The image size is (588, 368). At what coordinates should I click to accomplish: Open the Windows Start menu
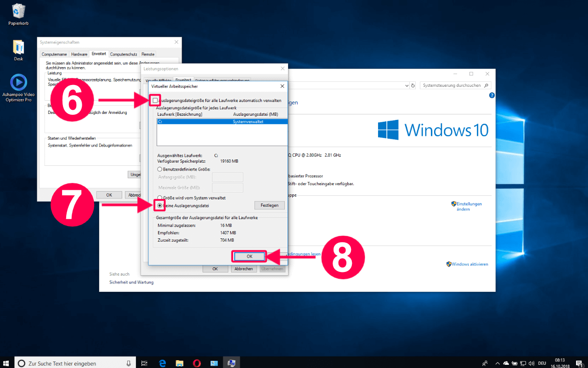[6, 363]
